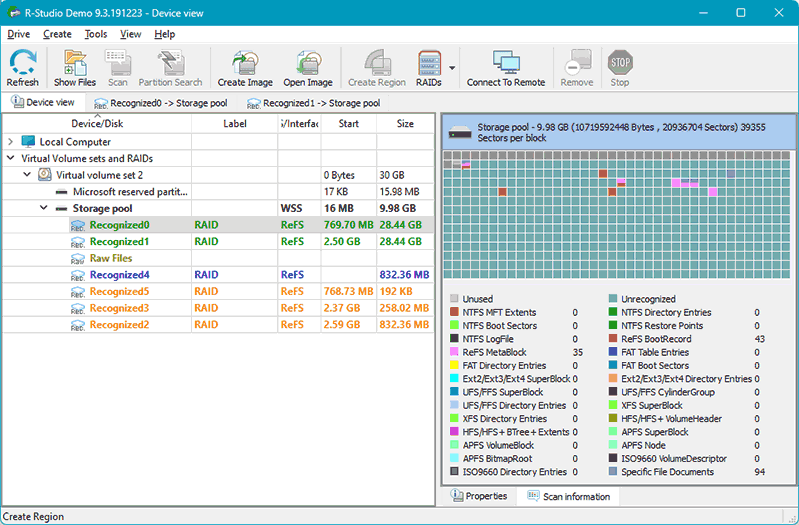Open the Tools menu
Viewport: 799px width, 525px height.
tap(96, 34)
